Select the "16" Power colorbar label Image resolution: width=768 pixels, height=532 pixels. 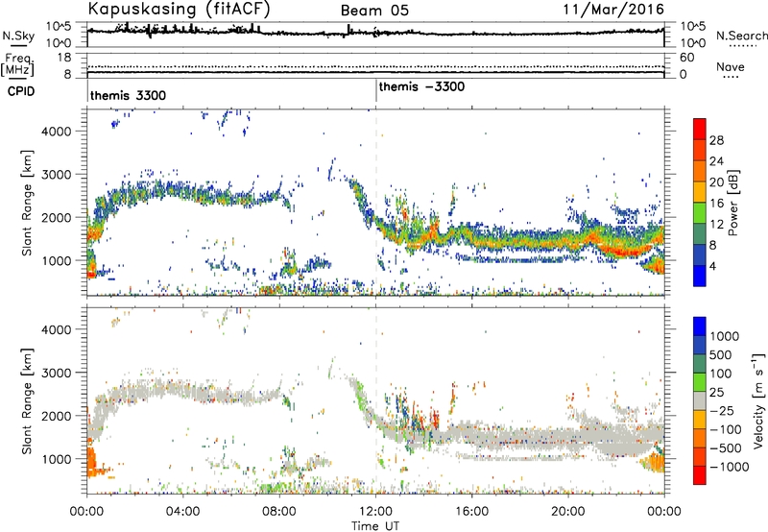[716, 204]
